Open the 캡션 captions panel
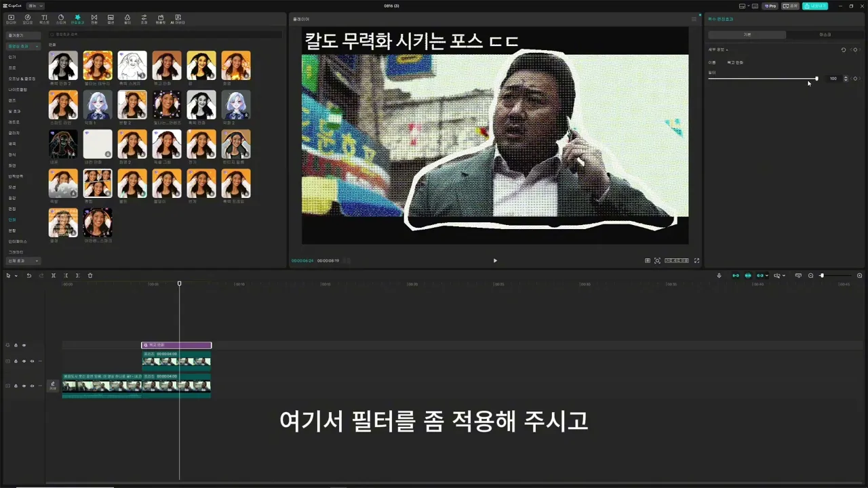 point(111,19)
